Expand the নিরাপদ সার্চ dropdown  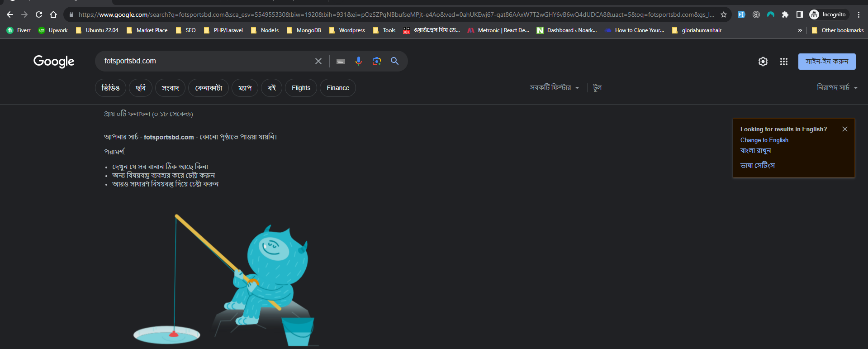pos(837,88)
